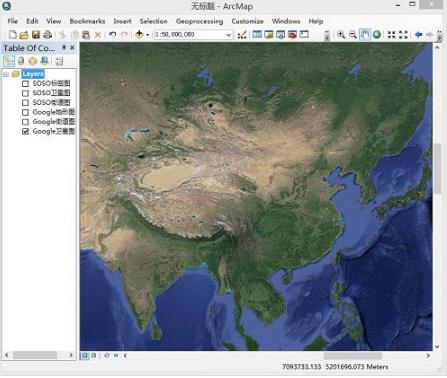447x378 pixels.
Task: Open the Bookmarks menu
Action: point(87,21)
